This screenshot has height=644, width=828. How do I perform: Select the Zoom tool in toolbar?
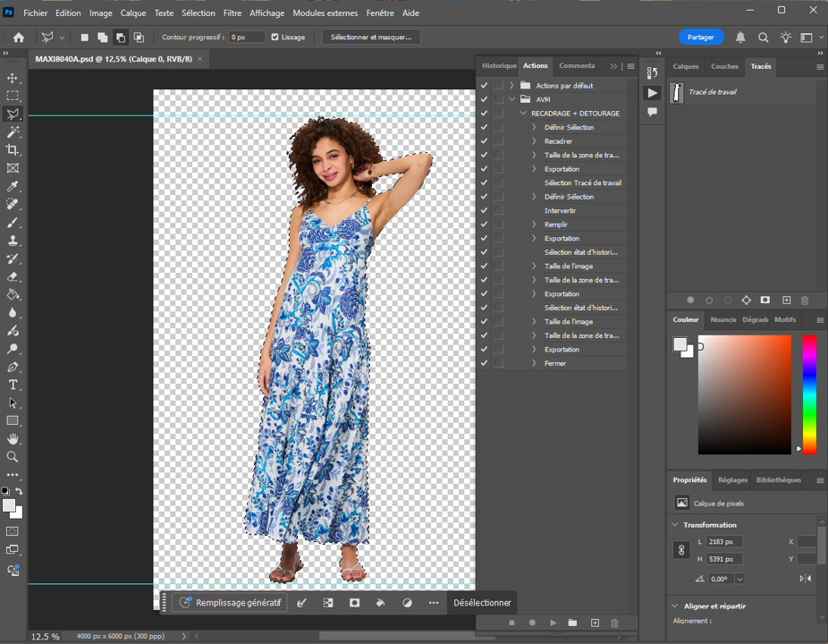click(13, 457)
